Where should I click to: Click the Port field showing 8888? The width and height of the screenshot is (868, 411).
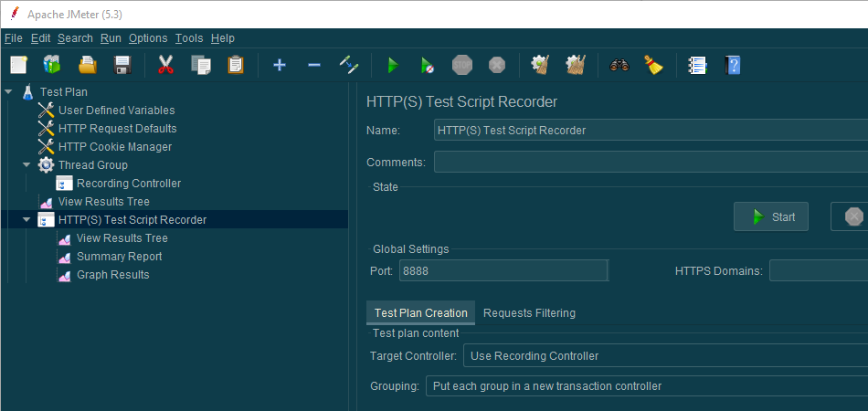(503, 271)
